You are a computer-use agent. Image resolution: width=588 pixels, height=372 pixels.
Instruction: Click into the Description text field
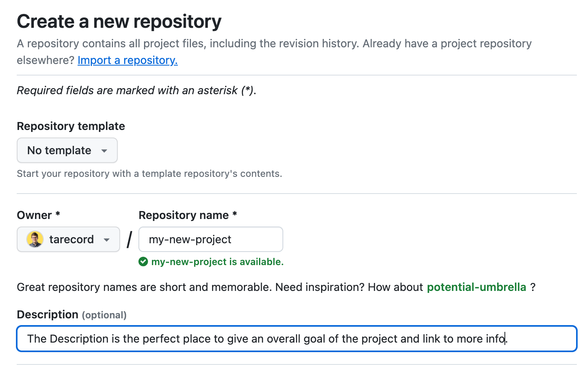[296, 339]
